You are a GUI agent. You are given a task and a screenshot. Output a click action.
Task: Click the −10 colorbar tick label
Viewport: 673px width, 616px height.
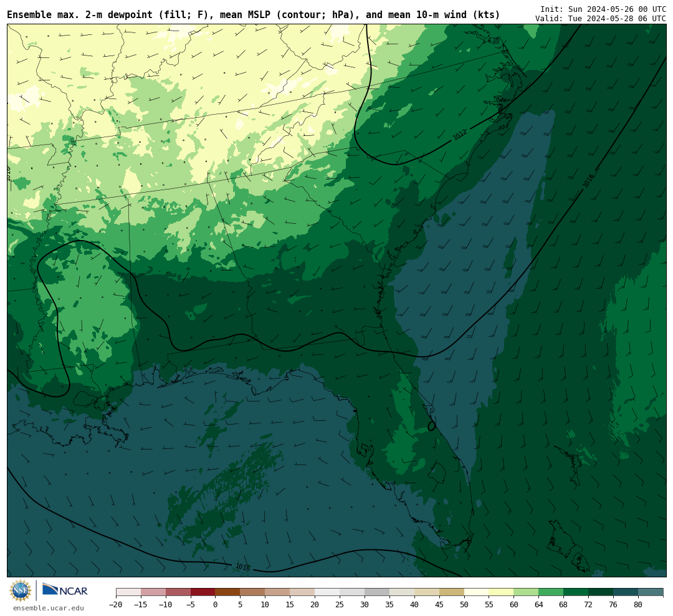click(x=166, y=605)
